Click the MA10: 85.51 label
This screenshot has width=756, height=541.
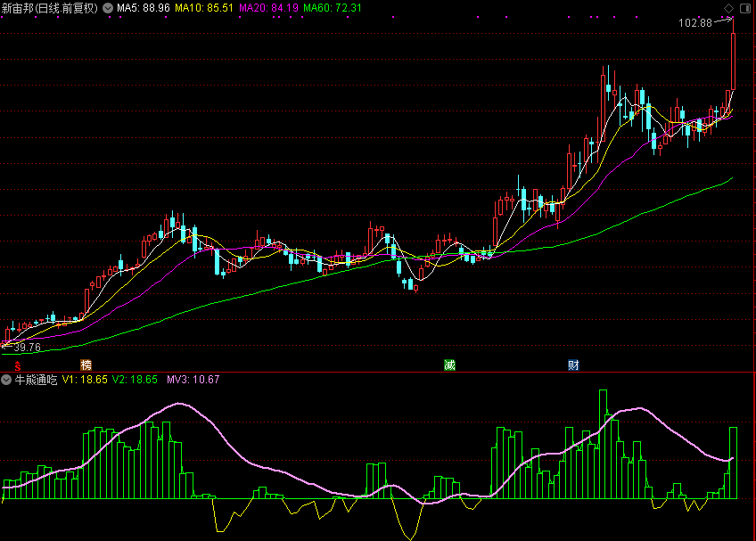tap(204, 8)
